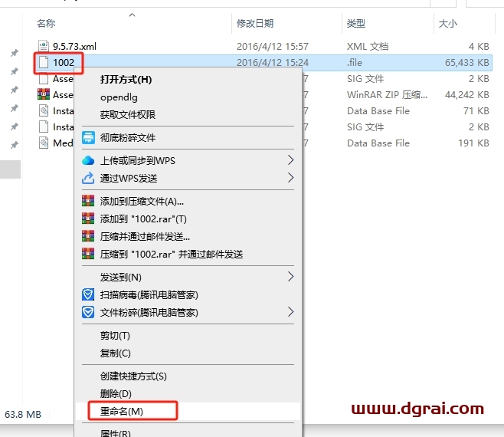The width and height of the screenshot is (504, 437).
Task: Click WinRAR icon beside 添加到压缩文件(A)
Action: (x=88, y=201)
